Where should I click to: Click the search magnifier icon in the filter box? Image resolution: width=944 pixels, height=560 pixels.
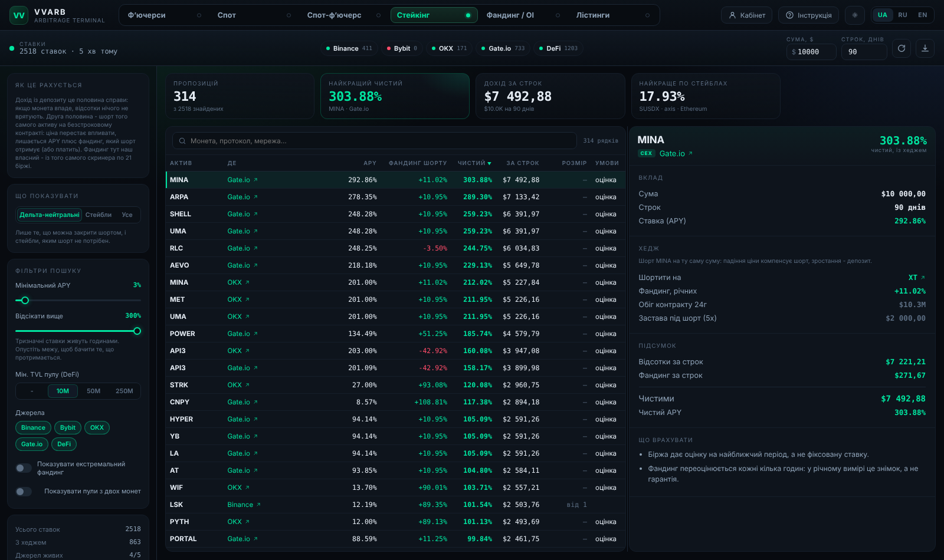click(x=182, y=141)
